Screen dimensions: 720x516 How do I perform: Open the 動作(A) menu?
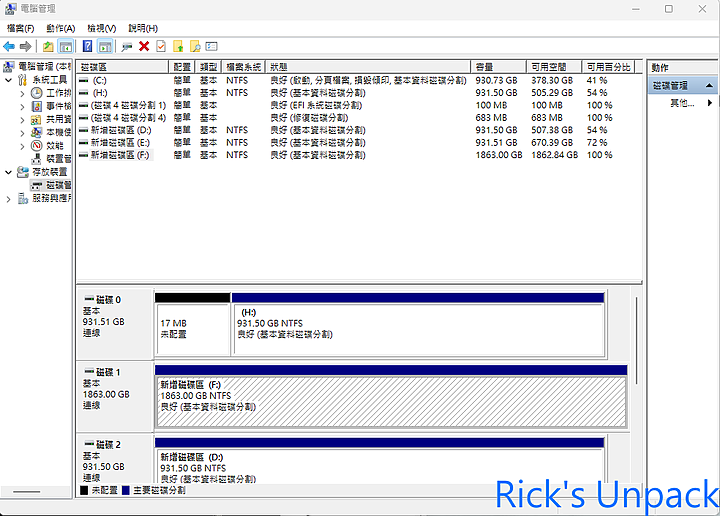tap(61, 28)
